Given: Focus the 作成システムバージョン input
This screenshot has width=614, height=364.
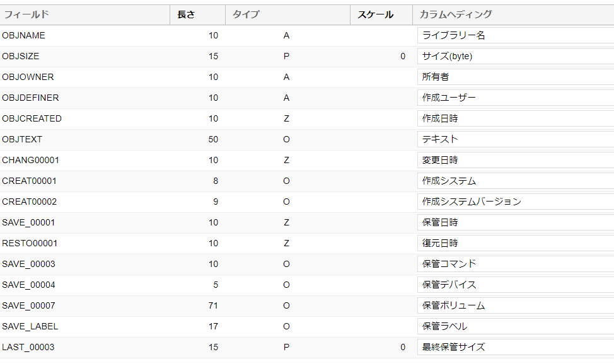Looking at the screenshot, I should click(515, 202).
